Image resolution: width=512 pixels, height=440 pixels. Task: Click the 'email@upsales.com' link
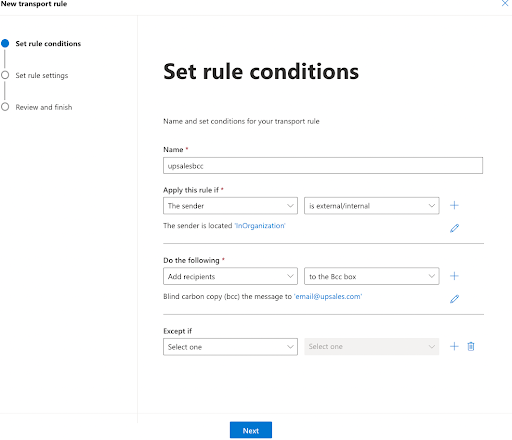coord(328,296)
